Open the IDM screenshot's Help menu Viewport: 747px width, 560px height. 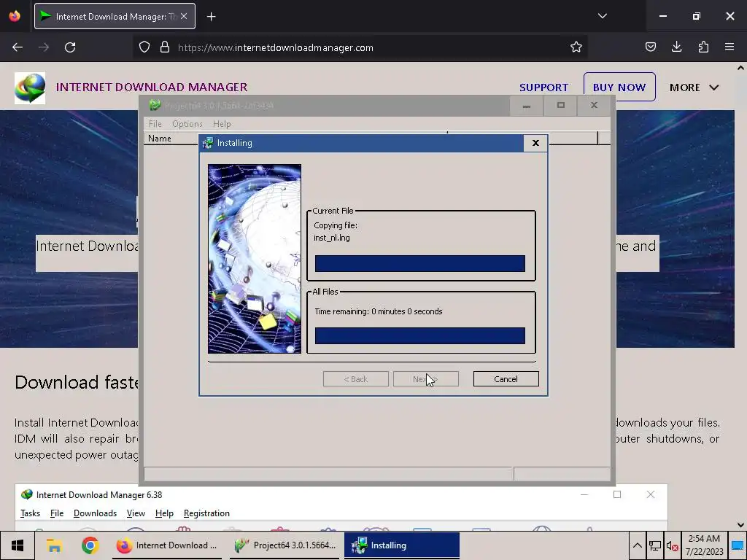164,513
